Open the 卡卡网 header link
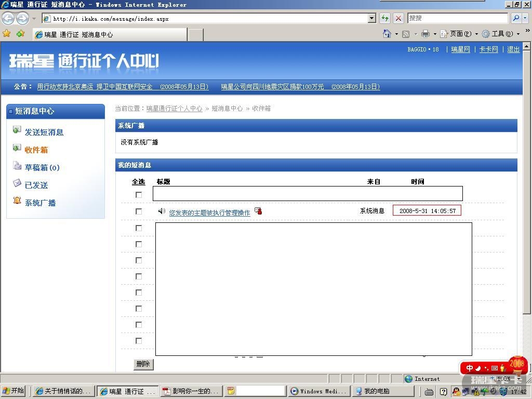Image resolution: width=532 pixels, height=399 pixels. [x=488, y=49]
